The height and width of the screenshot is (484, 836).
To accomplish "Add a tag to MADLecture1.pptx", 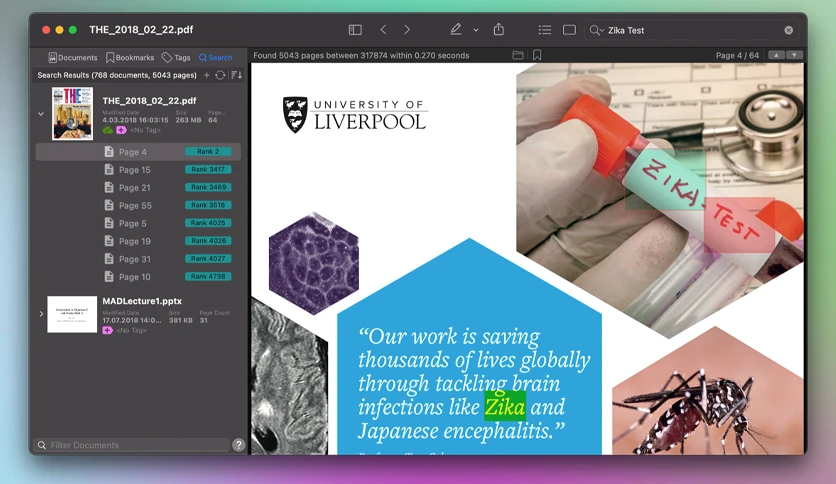I will 108,330.
